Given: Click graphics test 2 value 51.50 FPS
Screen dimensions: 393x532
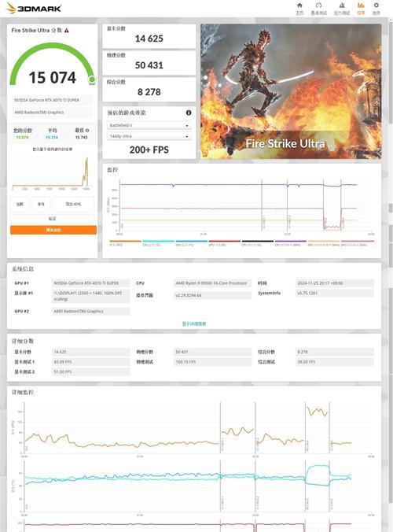Looking at the screenshot, I should [90, 371].
